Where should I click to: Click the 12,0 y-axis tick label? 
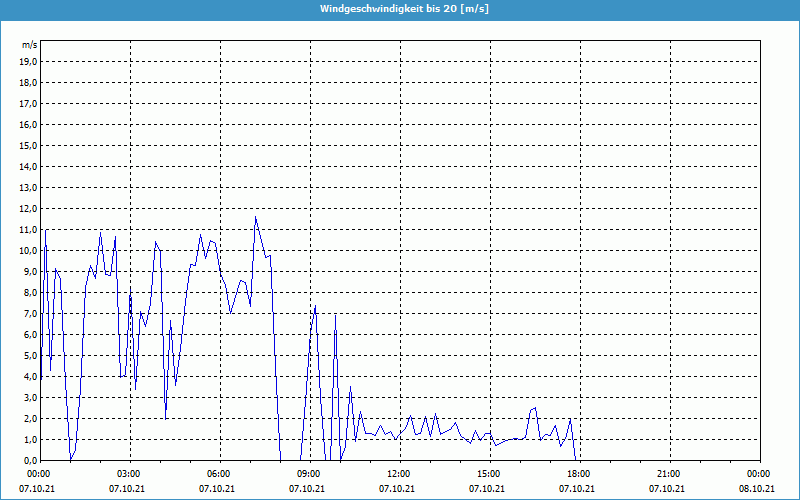coord(28,208)
